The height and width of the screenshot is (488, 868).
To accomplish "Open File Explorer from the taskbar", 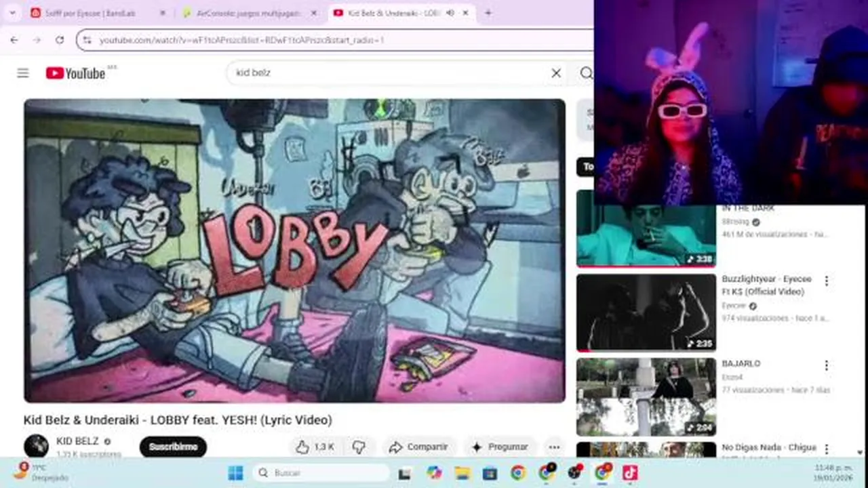I will pyautogui.click(x=462, y=472).
